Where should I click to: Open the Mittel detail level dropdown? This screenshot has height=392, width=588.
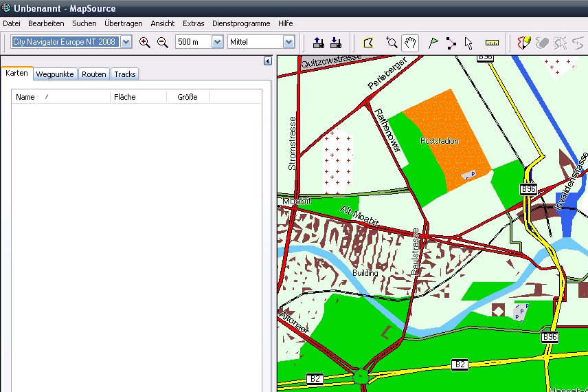click(289, 42)
